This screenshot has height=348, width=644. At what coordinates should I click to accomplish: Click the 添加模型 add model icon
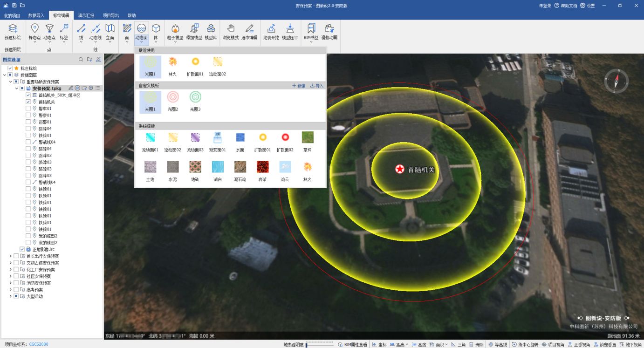coord(194,29)
